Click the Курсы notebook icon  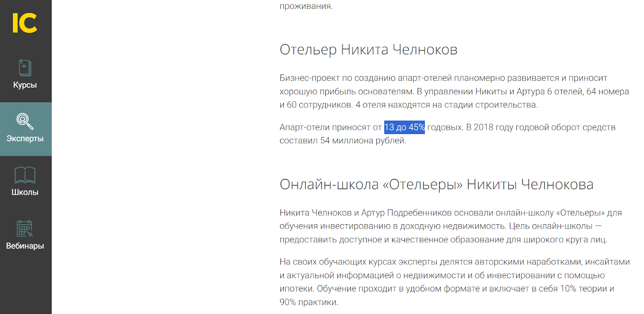point(25,68)
